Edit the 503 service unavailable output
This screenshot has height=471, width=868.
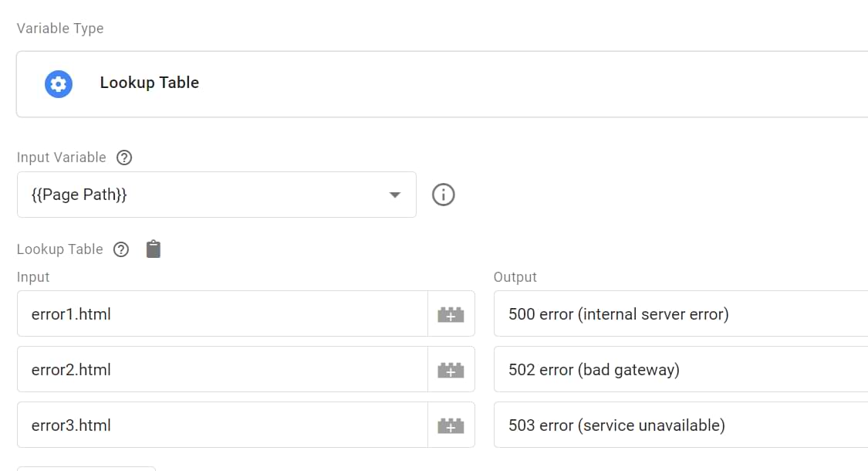tap(679, 425)
